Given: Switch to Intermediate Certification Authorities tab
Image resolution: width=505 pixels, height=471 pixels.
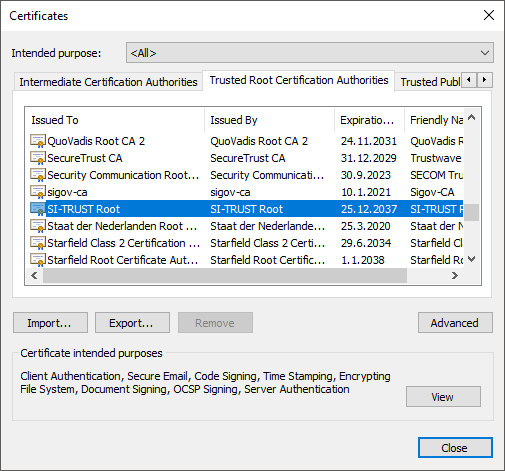Looking at the screenshot, I should 108,82.
